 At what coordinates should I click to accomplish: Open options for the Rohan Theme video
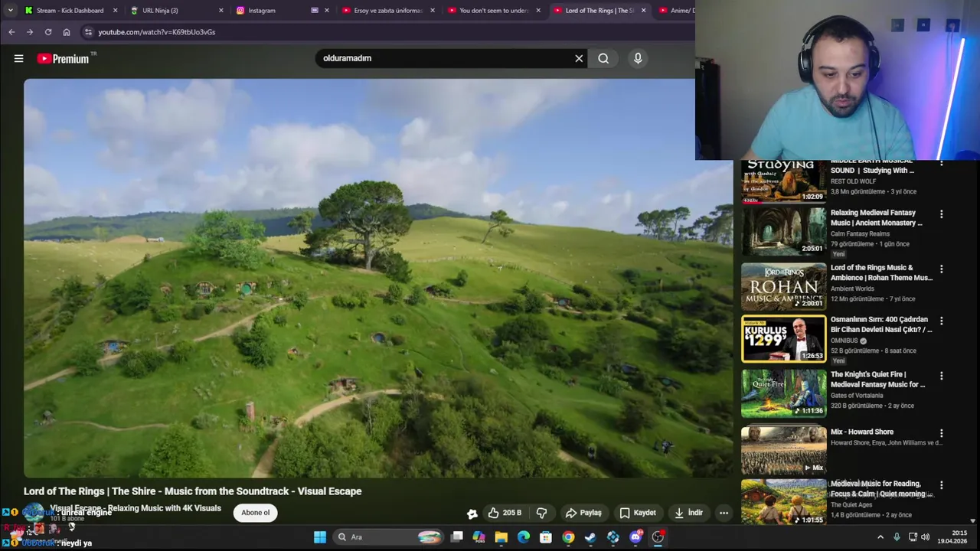(942, 269)
